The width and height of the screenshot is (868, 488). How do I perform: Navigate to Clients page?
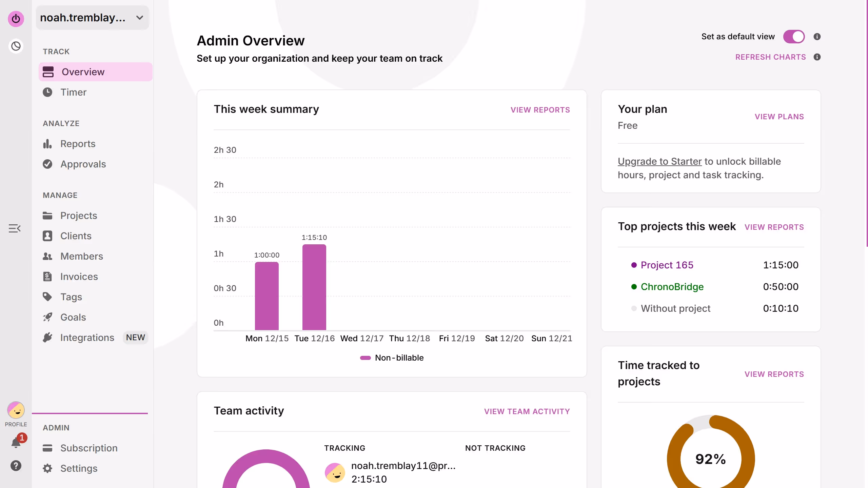[96, 236]
